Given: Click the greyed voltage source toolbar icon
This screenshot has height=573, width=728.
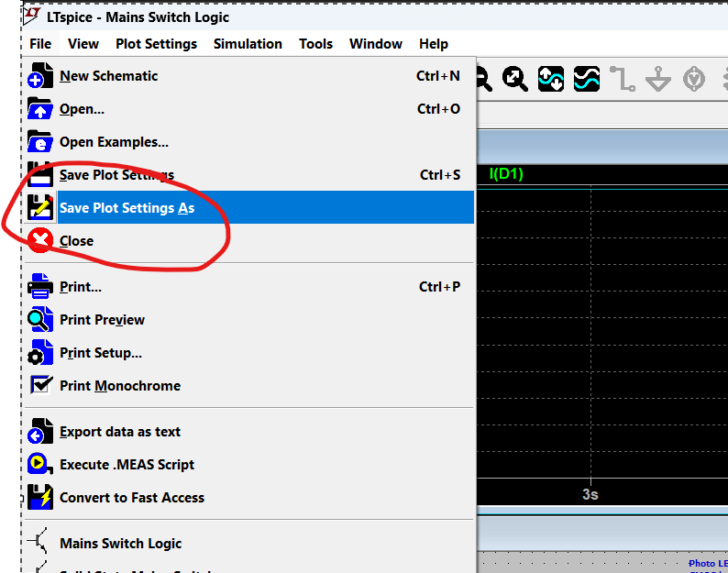Looking at the screenshot, I should coord(694,79).
